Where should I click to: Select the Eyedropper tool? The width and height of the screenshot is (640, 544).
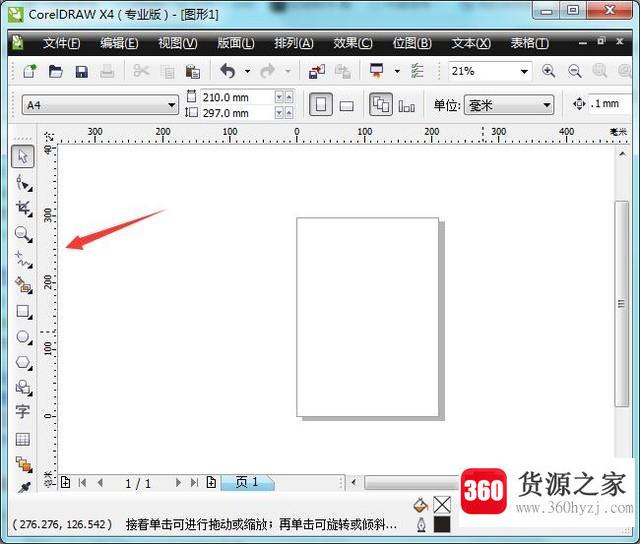[24, 487]
